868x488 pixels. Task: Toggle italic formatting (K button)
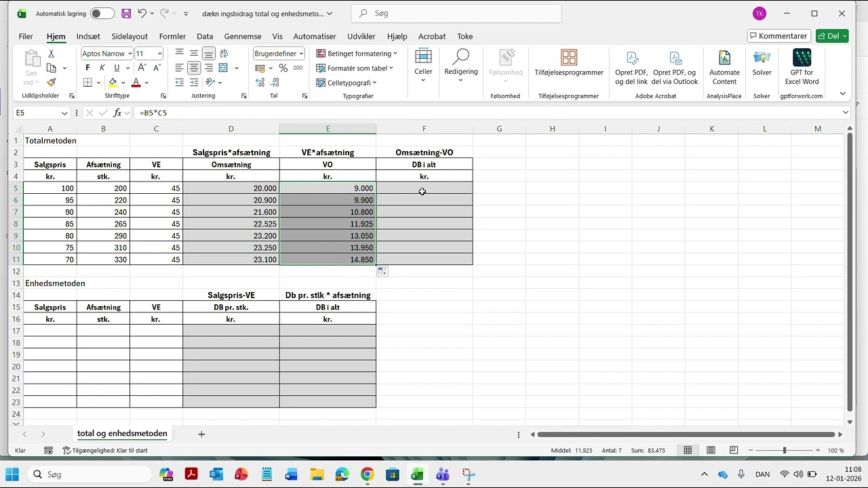tap(102, 68)
